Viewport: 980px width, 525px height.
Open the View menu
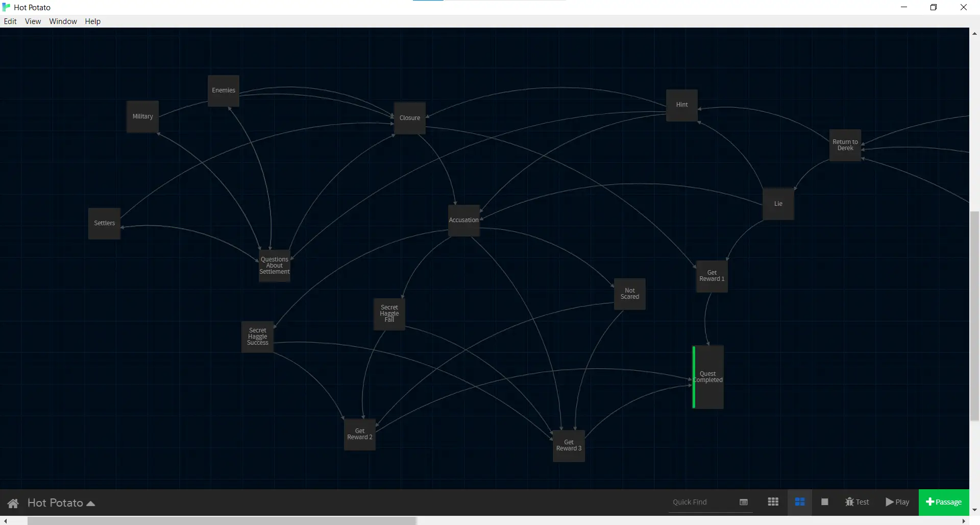tap(33, 21)
